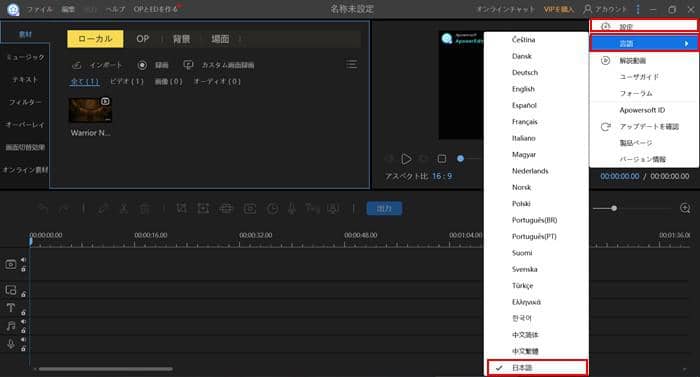Select English from the language list
Screen dimensions: 700x377
click(x=523, y=89)
